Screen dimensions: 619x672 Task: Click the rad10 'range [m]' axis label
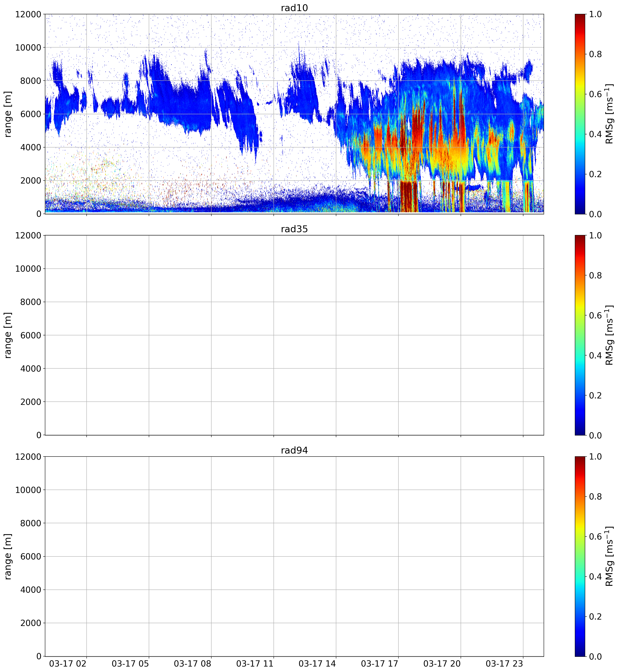pyautogui.click(x=8, y=114)
